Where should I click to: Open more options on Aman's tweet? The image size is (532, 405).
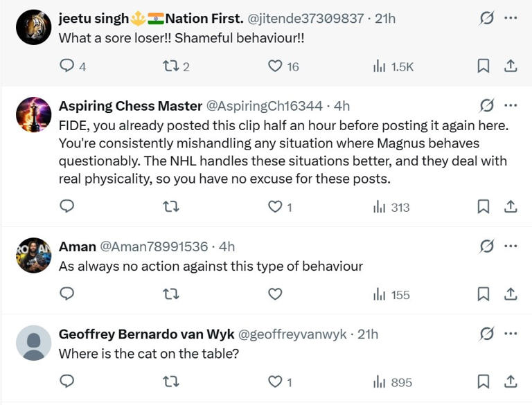511,246
